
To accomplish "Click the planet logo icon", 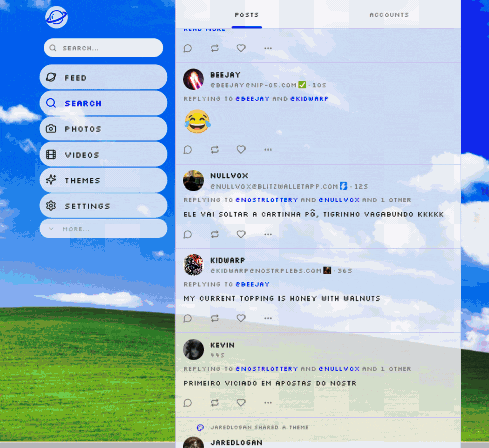I will tap(56, 17).
